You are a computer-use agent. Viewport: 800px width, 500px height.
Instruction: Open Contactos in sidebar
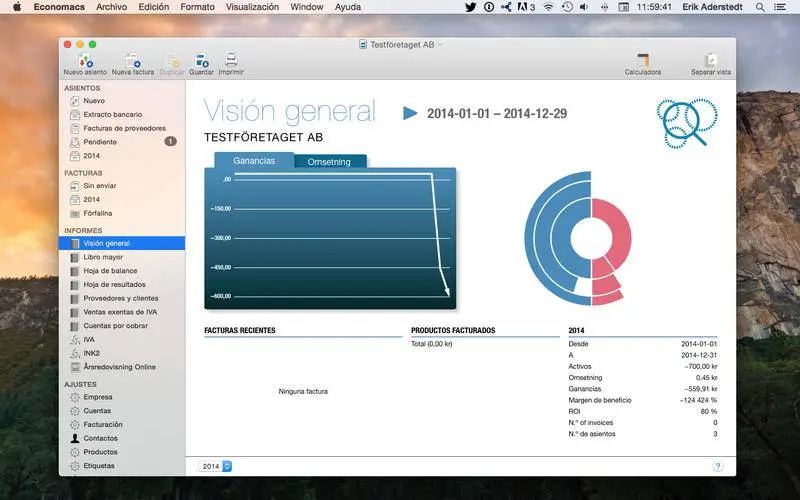pyautogui.click(x=101, y=438)
